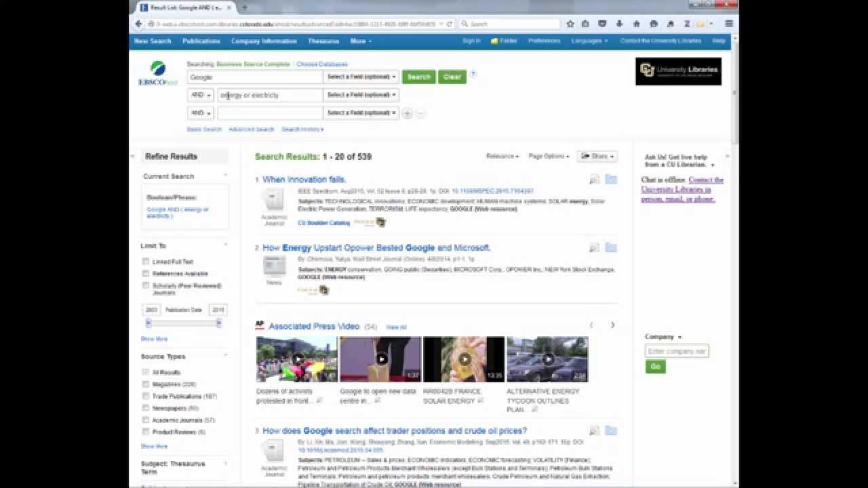Preview the 'When innovation fails' result with magnifier

click(595, 180)
